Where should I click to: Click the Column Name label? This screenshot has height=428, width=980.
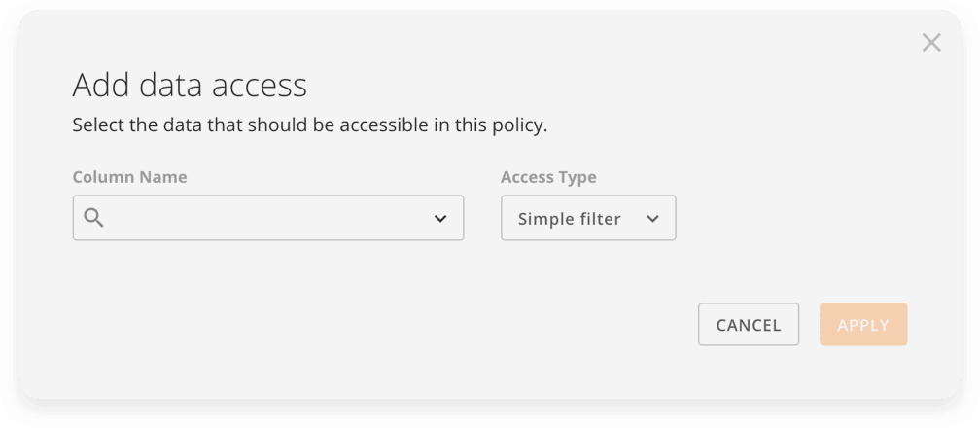(129, 177)
